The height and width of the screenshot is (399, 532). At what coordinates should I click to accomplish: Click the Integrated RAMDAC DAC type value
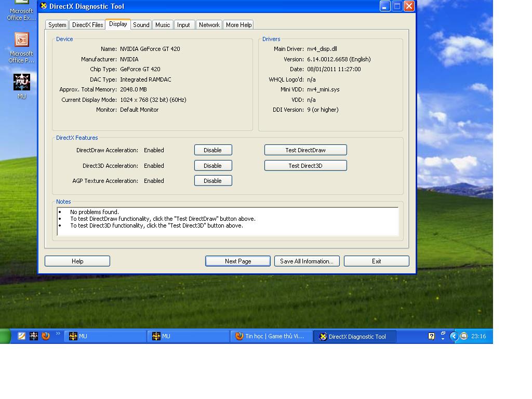(145, 79)
